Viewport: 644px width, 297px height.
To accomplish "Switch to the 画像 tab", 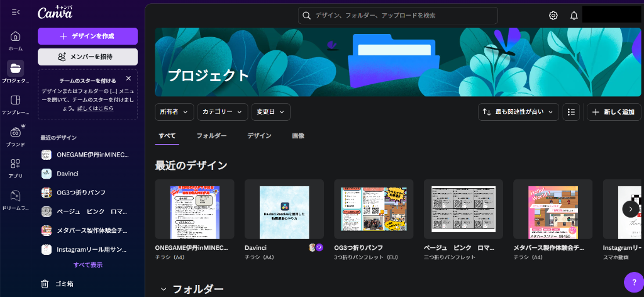I will coord(298,135).
